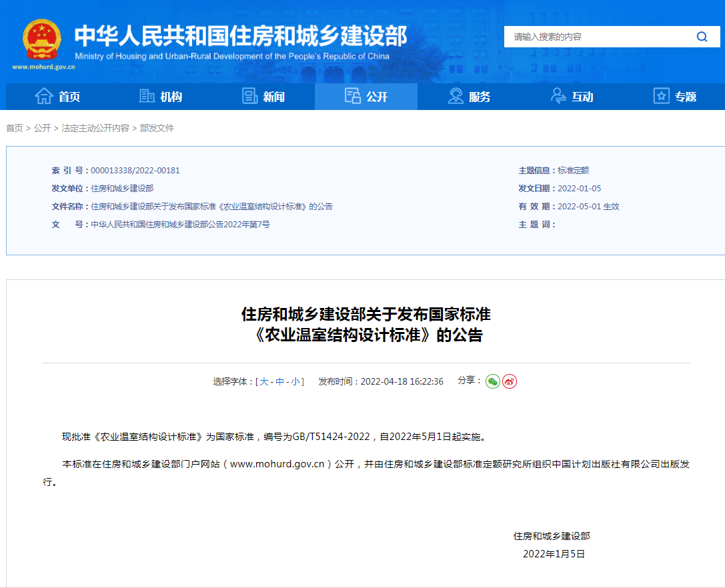Share article via WeChat icon
This screenshot has width=725, height=588.
pyautogui.click(x=492, y=381)
